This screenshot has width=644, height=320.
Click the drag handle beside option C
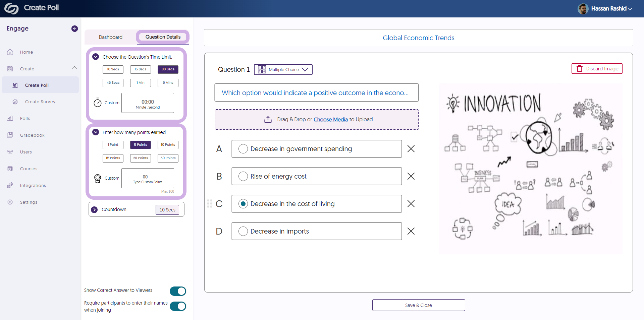pyautogui.click(x=210, y=204)
